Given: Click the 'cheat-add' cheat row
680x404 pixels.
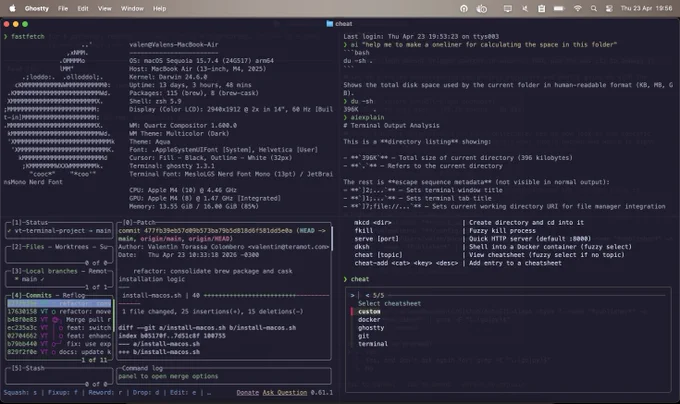Looking at the screenshot, I should [x=458, y=263].
